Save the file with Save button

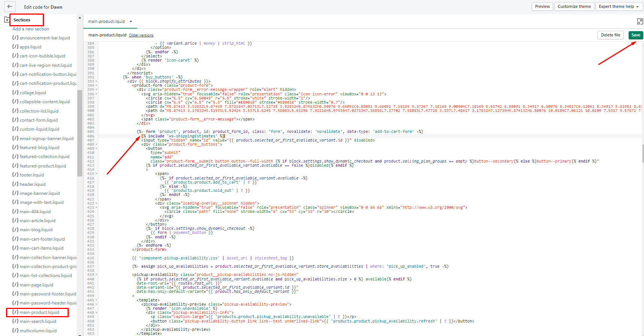(636, 35)
